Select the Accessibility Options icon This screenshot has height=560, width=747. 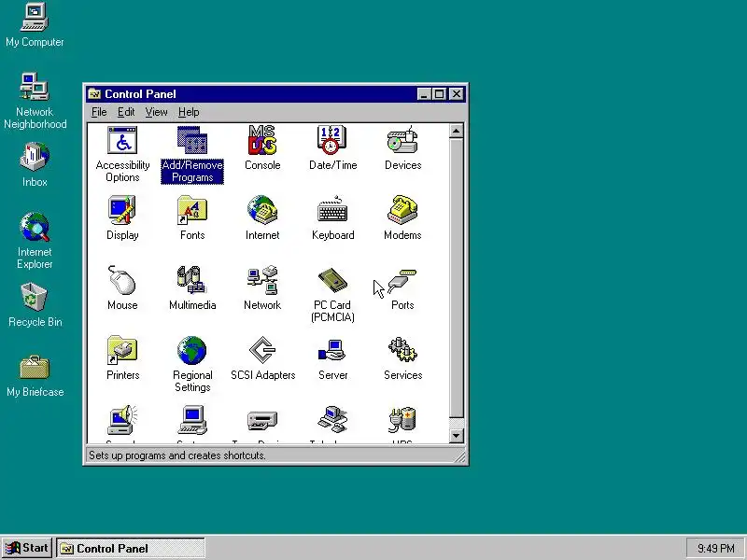click(x=122, y=141)
